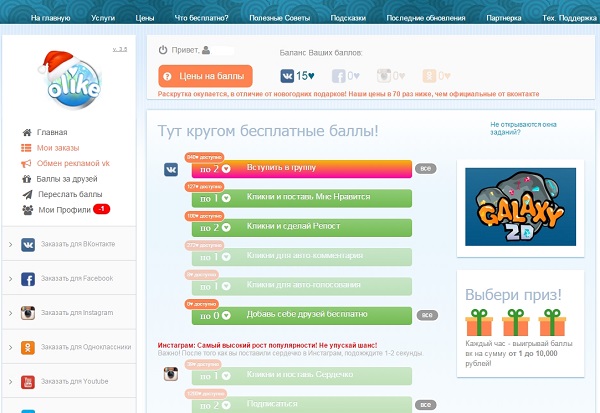Click the Одноклассники balance icon in header
Image resolution: width=600 pixels, height=413 pixels.
[x=429, y=76]
